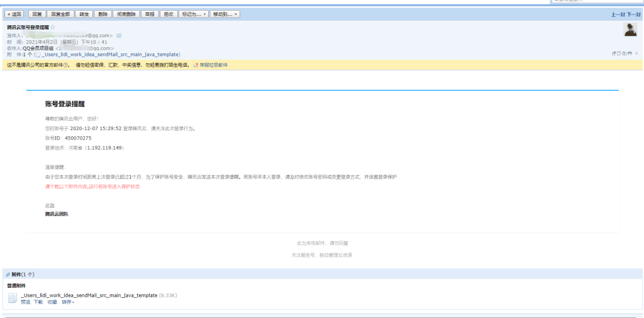Viewport: 644px width, 318px height.
Task: Forward email with 转发
Action: (x=84, y=14)
